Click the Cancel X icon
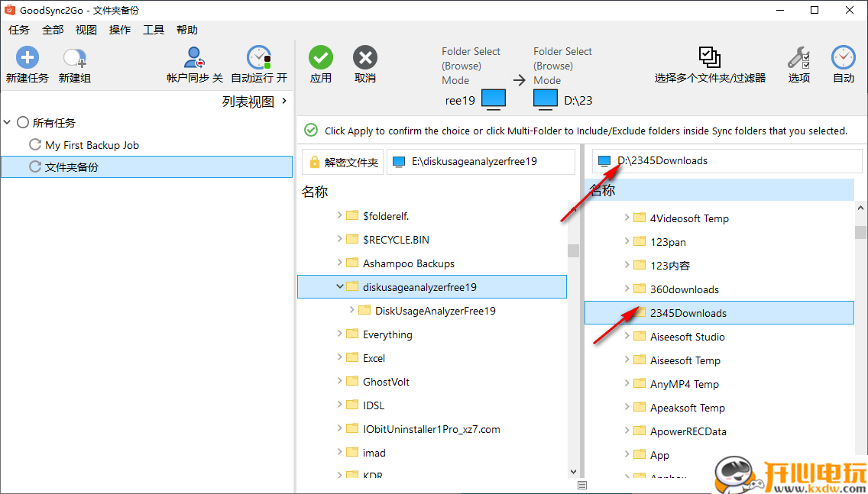 coord(365,58)
